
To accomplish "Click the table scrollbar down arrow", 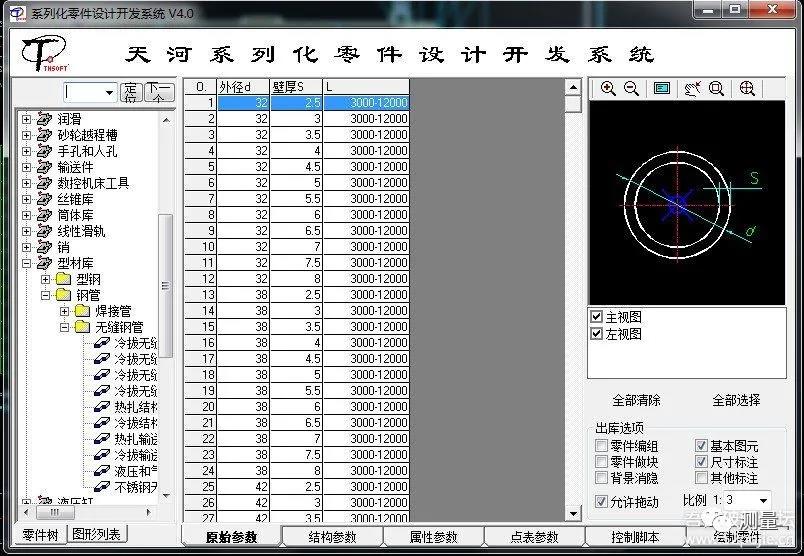I will pos(573,513).
